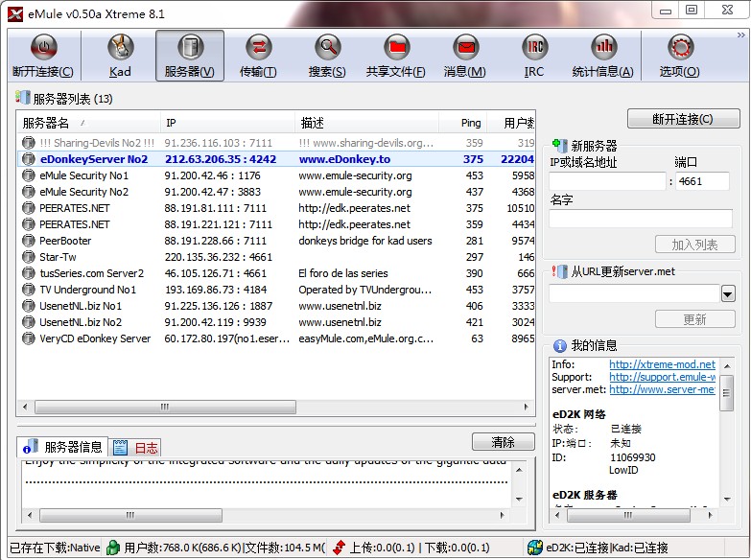The height and width of the screenshot is (560, 751).
Task: Click the server list (服务器列表) header icon
Action: 22,97
